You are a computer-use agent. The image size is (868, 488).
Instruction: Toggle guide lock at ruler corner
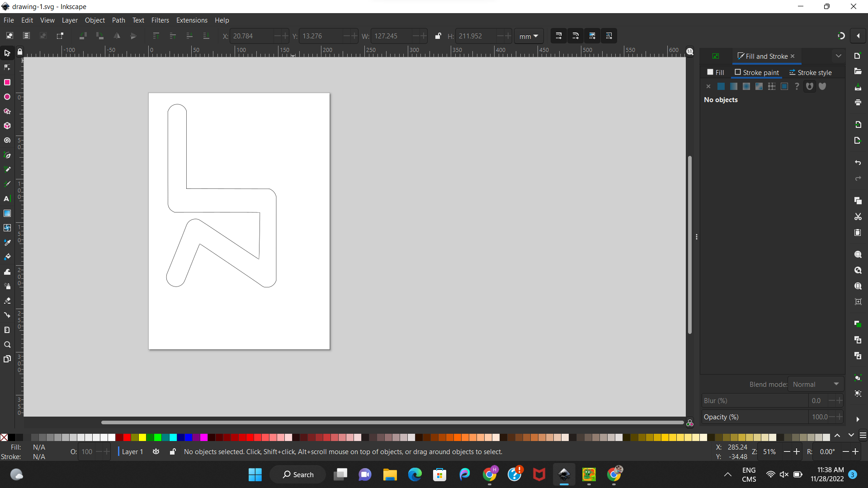[20, 52]
